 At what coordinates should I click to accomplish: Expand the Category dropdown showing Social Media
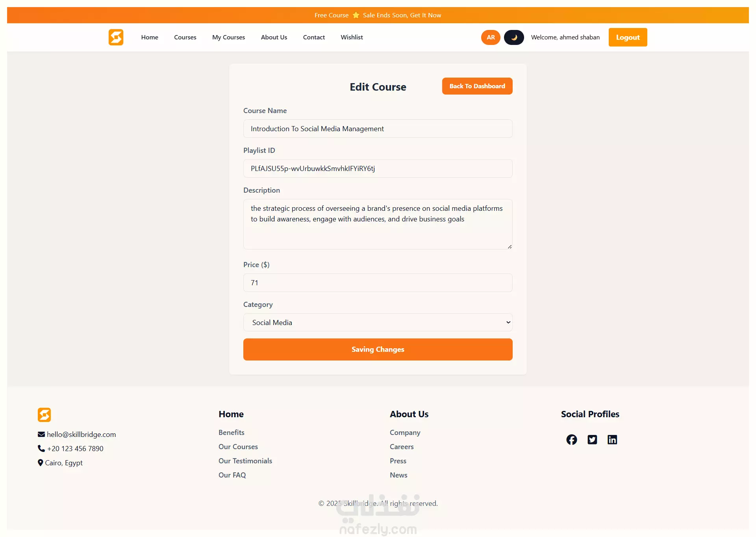coord(378,322)
